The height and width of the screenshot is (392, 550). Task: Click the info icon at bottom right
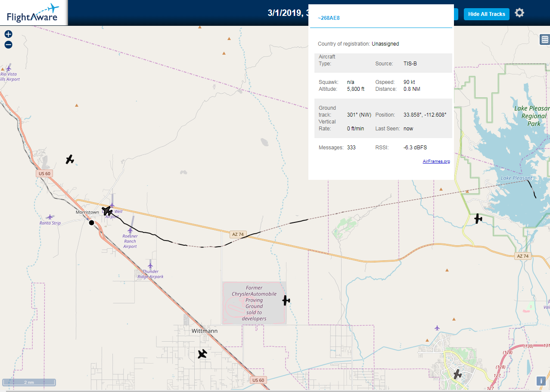click(541, 381)
